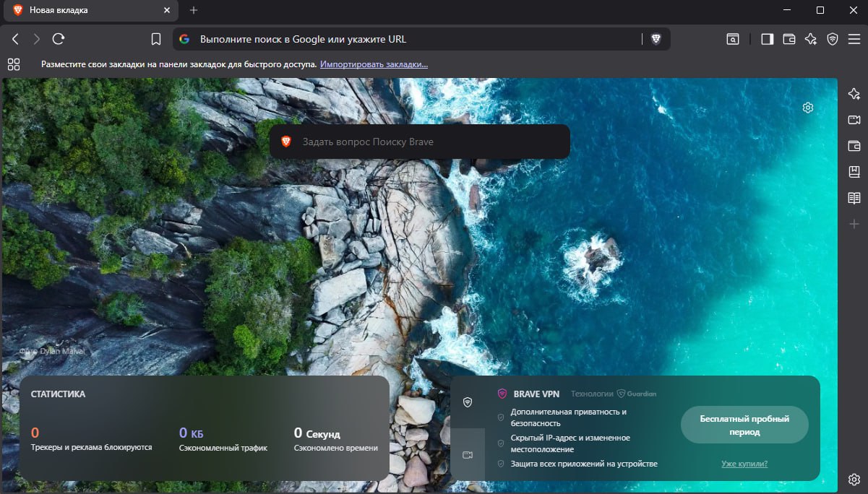
Task: Open sidebar settings gear at bottom right
Action: [x=854, y=480]
